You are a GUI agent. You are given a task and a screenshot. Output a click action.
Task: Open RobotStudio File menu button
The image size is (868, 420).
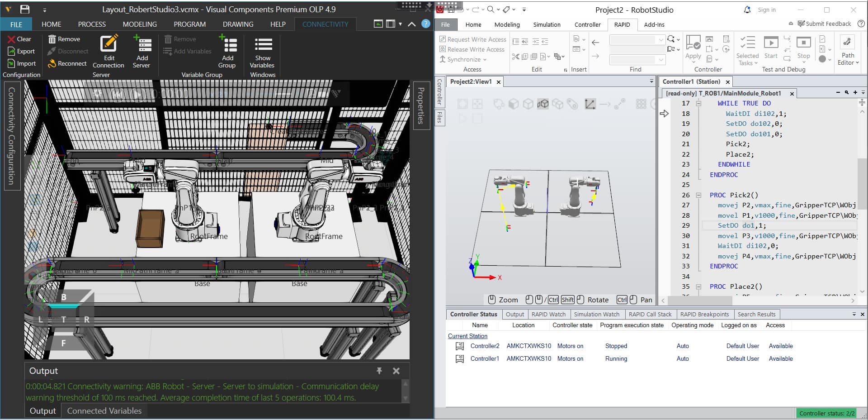(445, 24)
